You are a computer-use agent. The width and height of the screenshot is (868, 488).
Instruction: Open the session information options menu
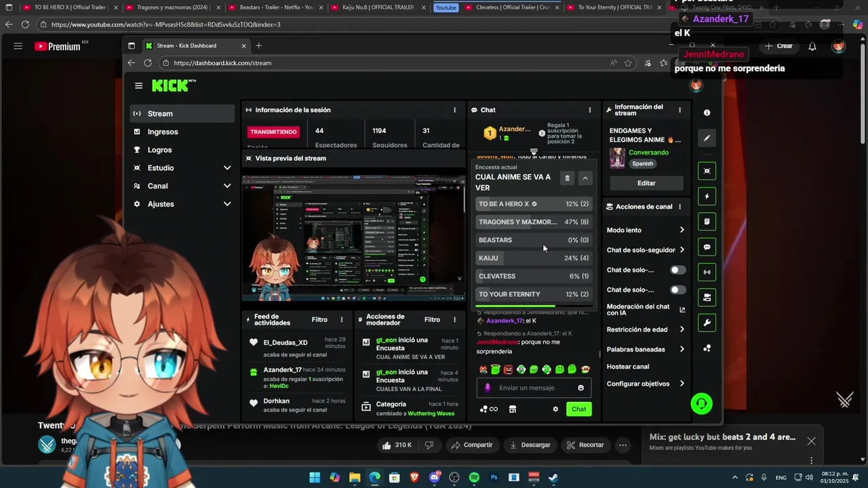coord(454,110)
